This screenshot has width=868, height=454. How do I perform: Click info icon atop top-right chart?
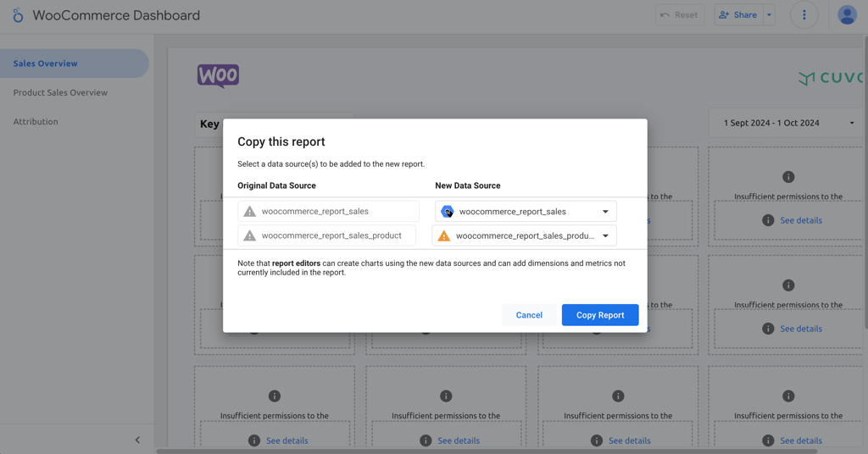[x=788, y=177]
